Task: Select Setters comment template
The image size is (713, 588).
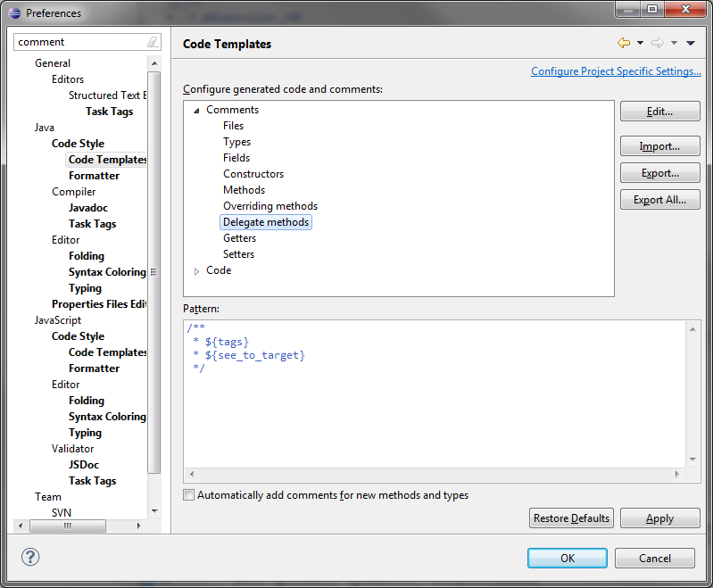Action: point(239,254)
